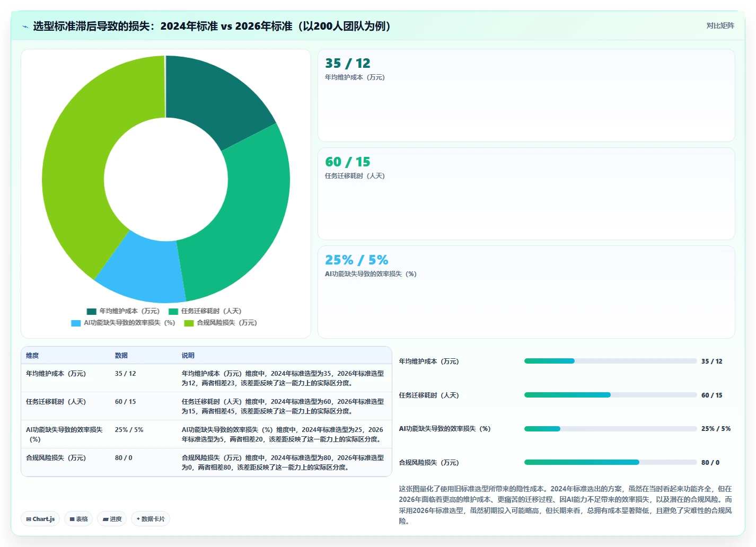Click the 25% / 5% value in the table
Screen dimensions: 756x547
tap(129, 430)
